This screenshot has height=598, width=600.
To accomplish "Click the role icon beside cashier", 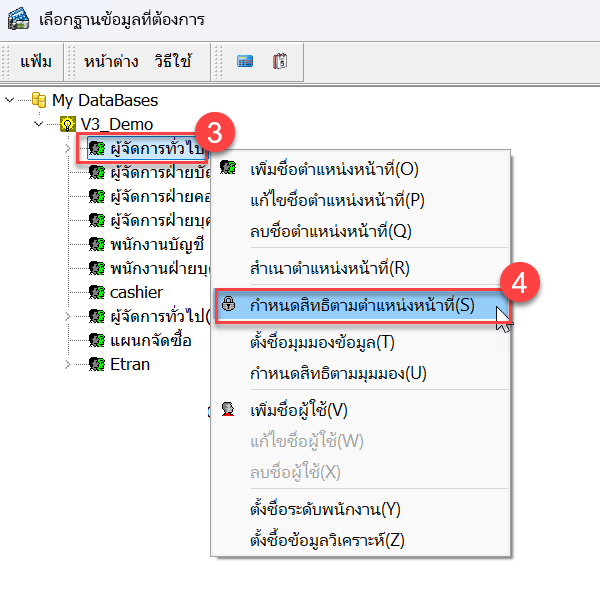I will point(97,292).
